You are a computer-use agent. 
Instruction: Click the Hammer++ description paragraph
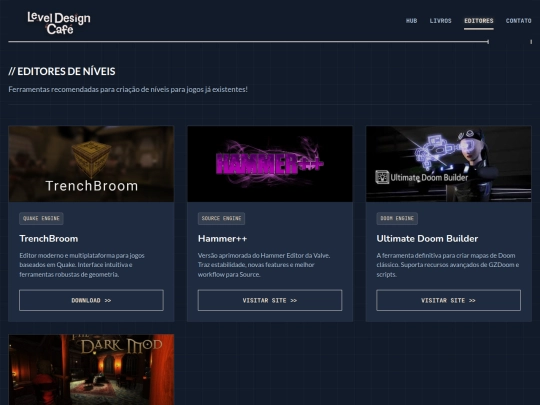[x=264, y=265]
